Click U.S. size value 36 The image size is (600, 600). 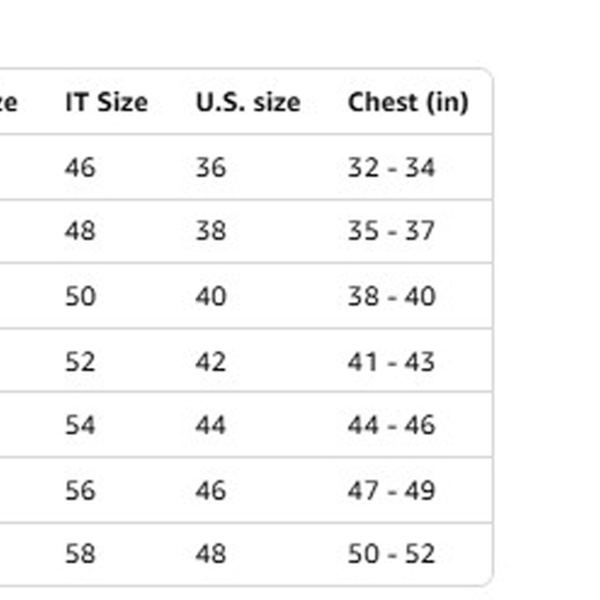[211, 167]
